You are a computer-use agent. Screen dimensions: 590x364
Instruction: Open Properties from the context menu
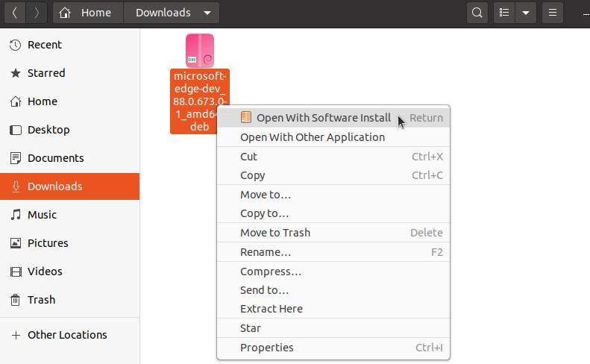(x=333, y=348)
